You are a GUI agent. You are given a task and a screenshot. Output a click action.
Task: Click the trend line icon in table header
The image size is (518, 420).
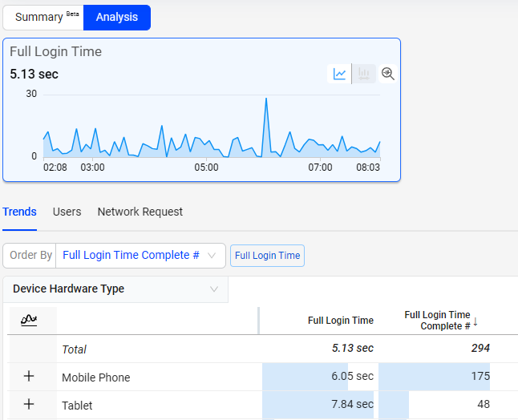[29, 320]
